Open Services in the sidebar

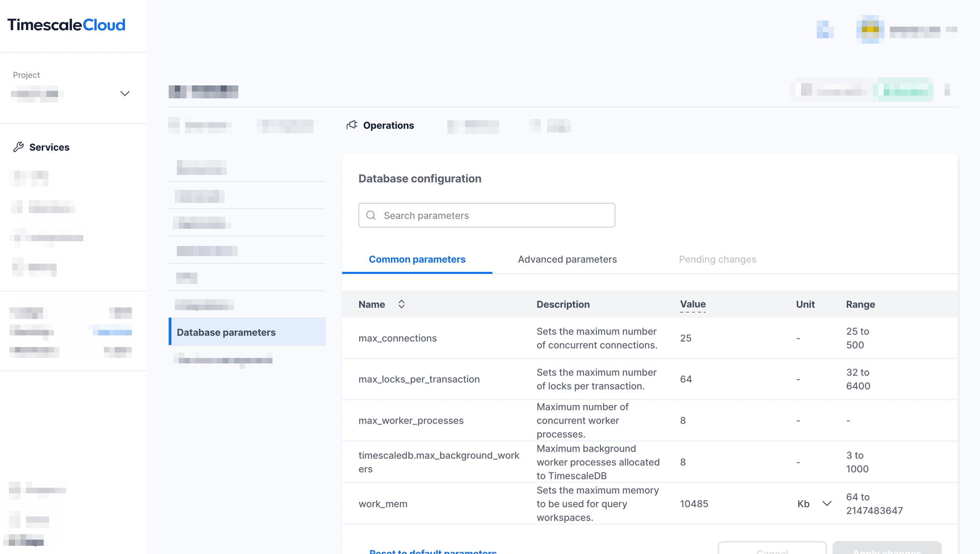[x=49, y=147]
